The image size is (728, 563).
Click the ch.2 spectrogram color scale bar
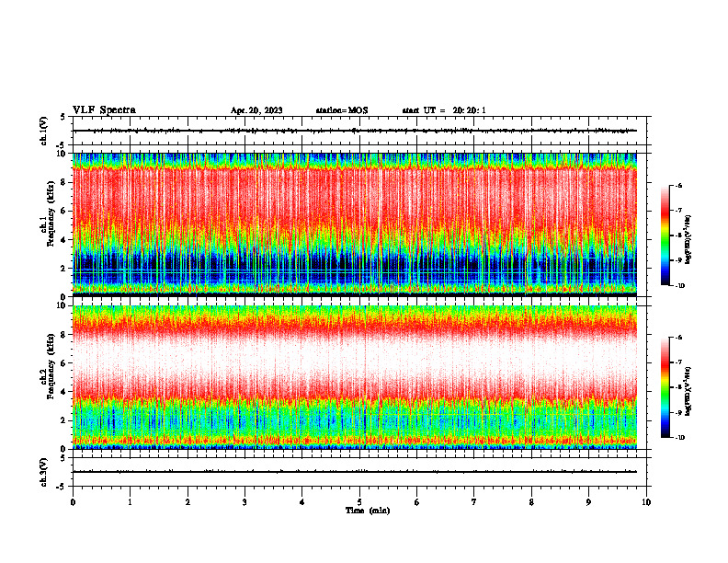point(665,387)
